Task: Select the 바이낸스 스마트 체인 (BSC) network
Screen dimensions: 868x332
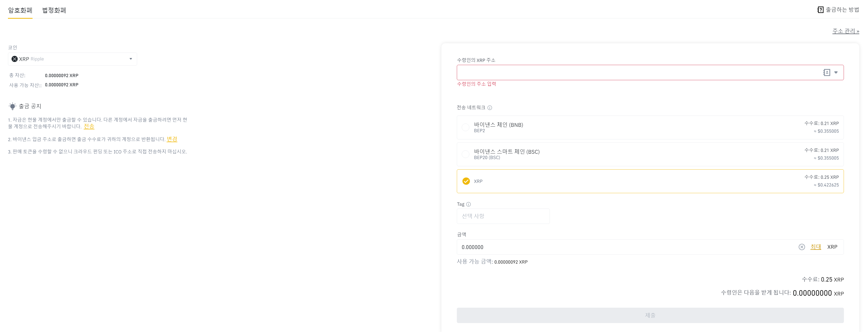Action: pyautogui.click(x=650, y=154)
